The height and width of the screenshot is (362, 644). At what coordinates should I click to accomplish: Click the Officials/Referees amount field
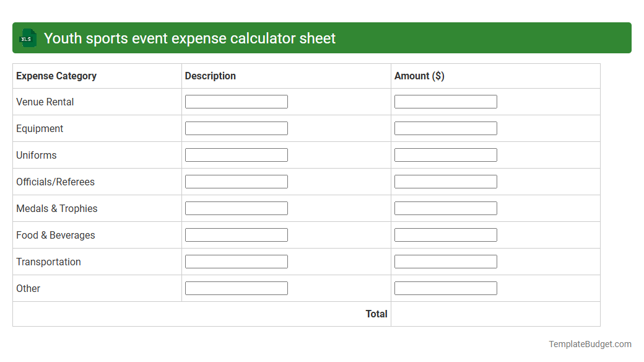click(445, 181)
